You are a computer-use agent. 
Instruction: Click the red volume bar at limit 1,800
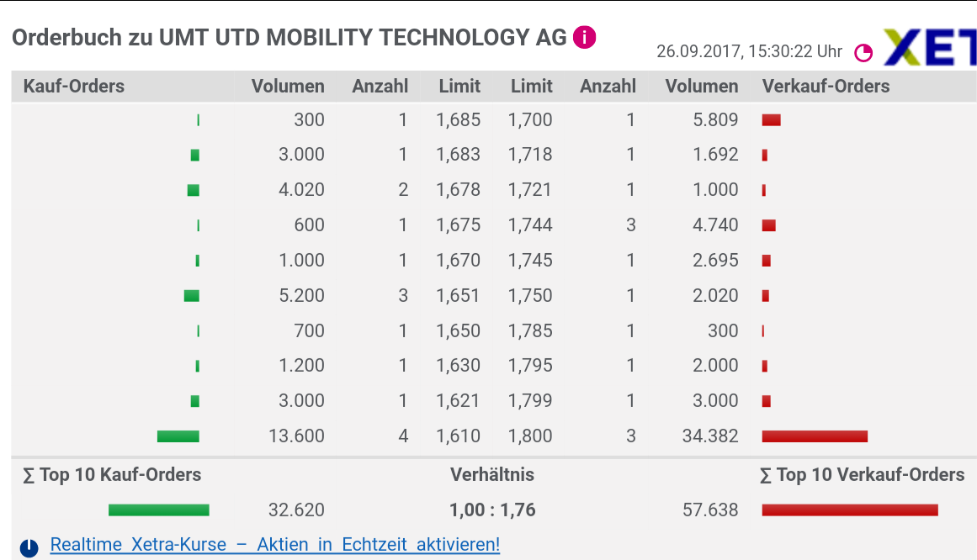[814, 436]
